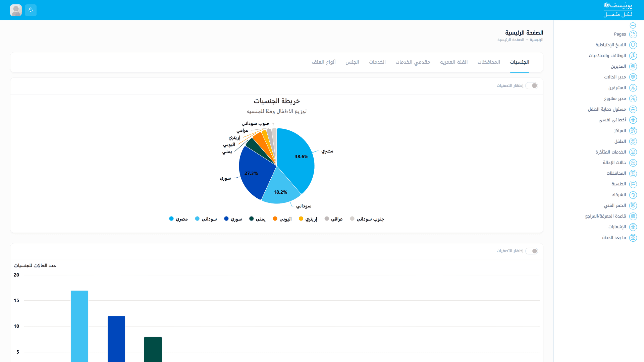Click the المحافظات sidebar icon
Viewport: 644px width, 362px height.
point(633,173)
